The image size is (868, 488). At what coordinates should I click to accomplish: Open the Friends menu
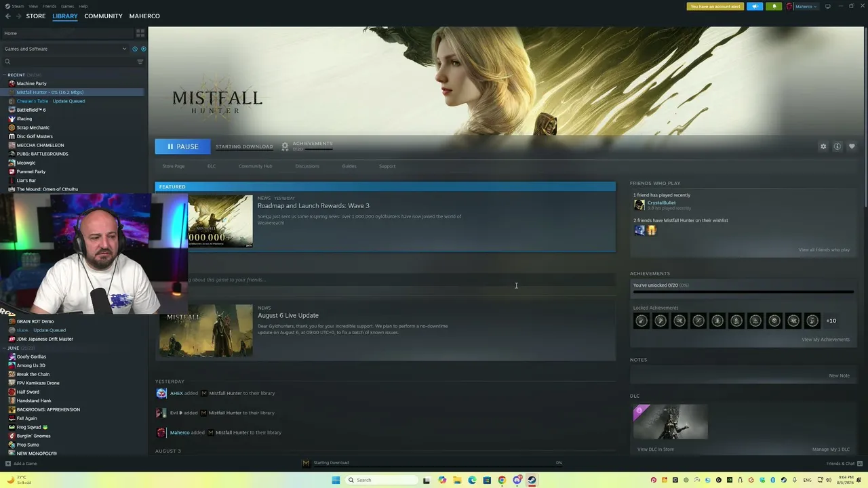pyautogui.click(x=50, y=6)
